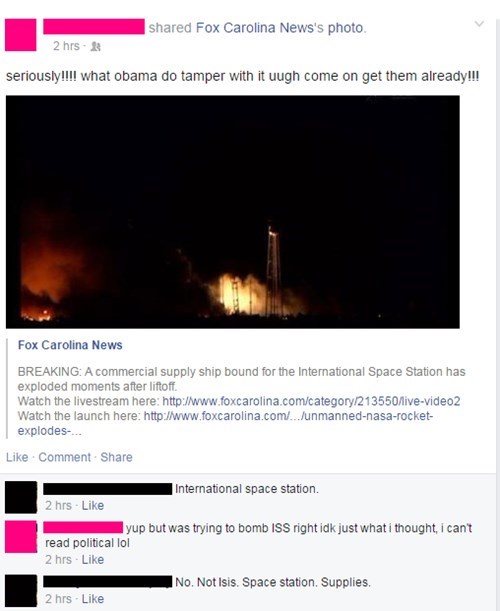This screenshot has width=500, height=611.
Task: Click the redacted poster name at top
Action: click(x=94, y=26)
